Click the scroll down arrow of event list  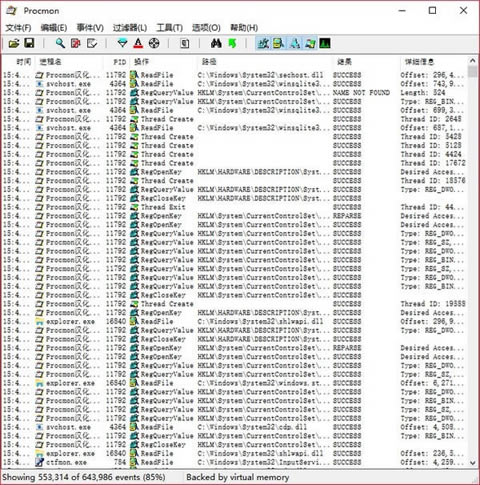(x=472, y=462)
